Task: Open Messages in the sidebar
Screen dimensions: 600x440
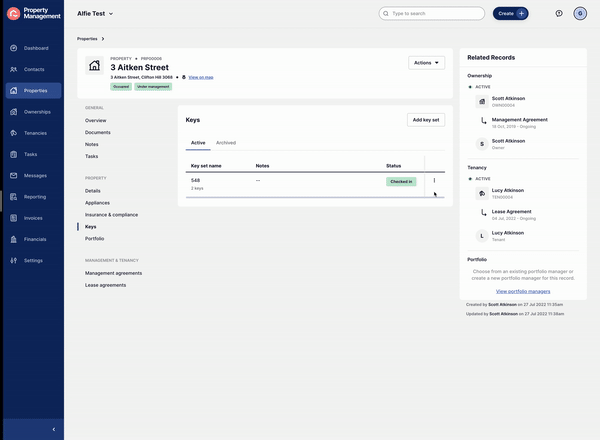Action: click(x=33, y=176)
